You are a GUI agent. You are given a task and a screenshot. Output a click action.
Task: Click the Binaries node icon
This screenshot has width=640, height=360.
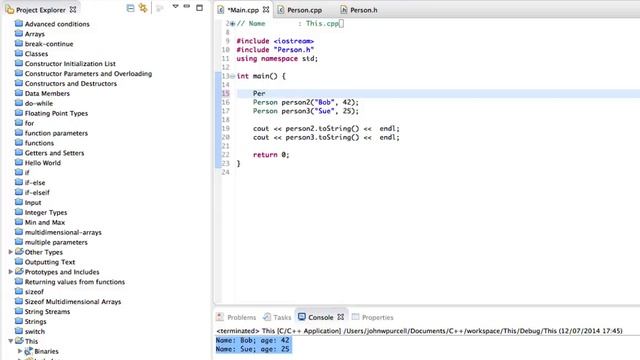(x=28, y=351)
